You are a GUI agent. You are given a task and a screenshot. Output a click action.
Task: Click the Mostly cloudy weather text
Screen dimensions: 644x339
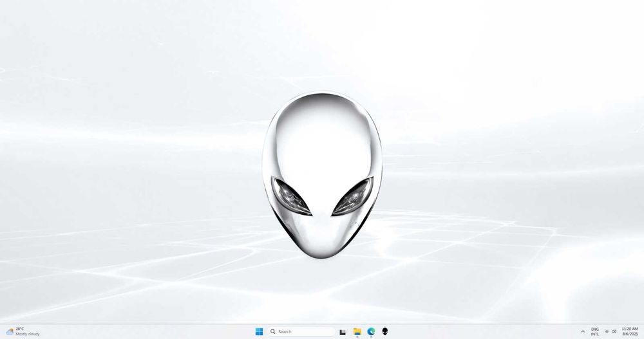(x=28, y=334)
